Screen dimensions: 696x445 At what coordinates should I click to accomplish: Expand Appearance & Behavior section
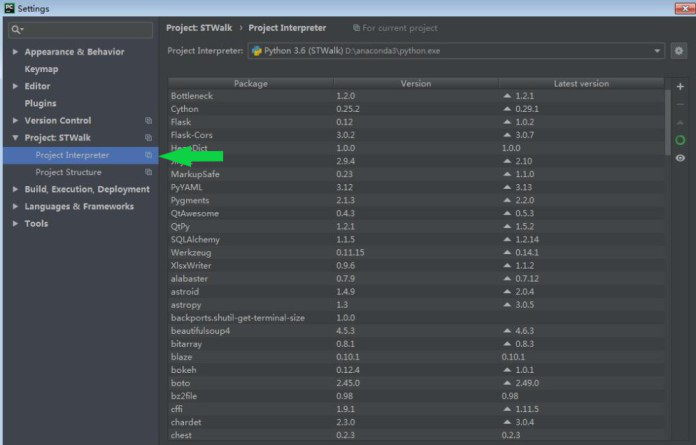15,52
